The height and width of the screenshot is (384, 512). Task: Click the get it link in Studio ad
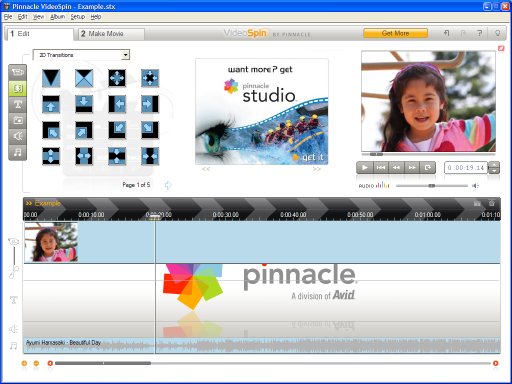309,157
